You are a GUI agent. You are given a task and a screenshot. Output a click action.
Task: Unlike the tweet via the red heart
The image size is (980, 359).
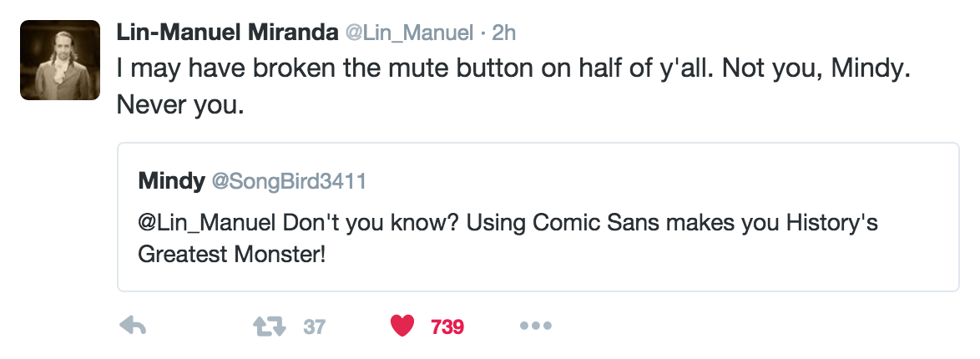(x=402, y=326)
